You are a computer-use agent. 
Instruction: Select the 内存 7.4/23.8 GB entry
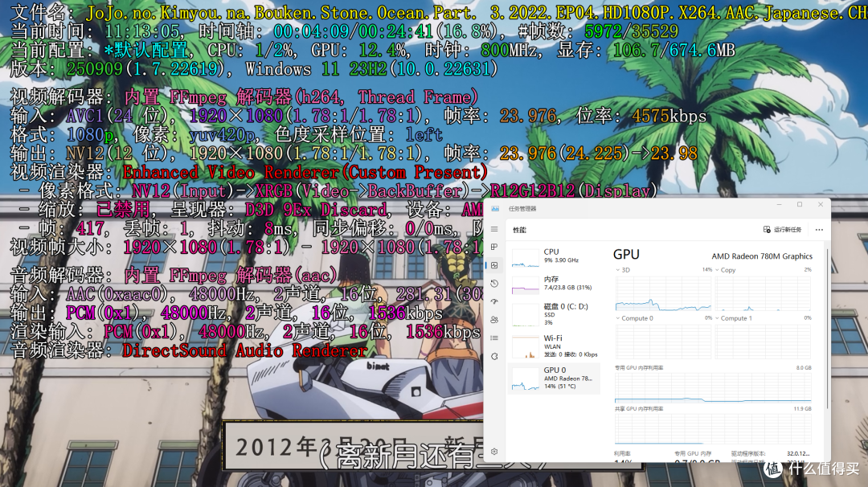554,284
